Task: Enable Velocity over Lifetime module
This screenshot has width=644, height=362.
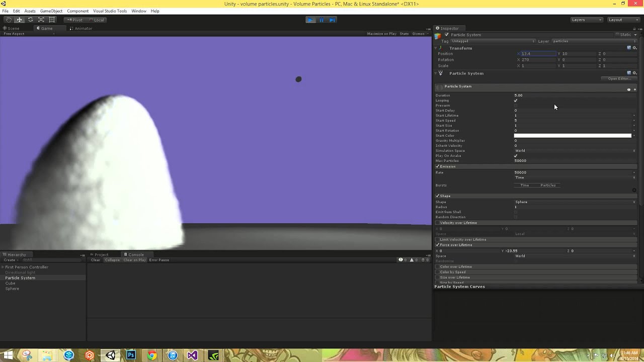Action: click(x=438, y=223)
